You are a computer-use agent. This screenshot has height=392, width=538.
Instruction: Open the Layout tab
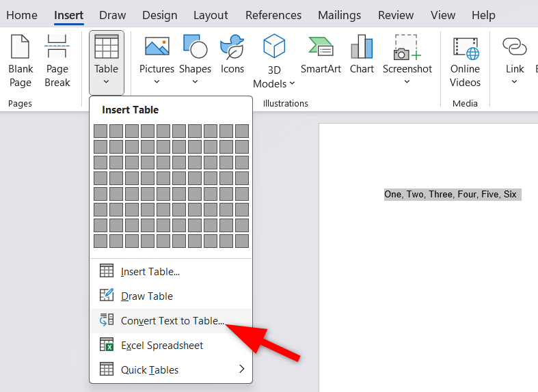pos(211,15)
